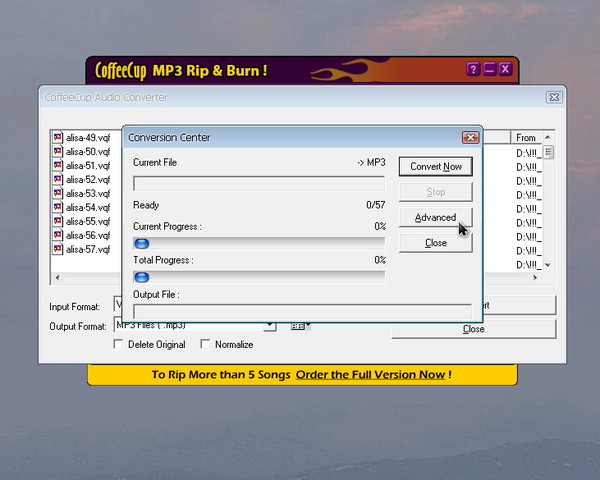The height and width of the screenshot is (480, 600).
Task: Click horizontal scrollbar left arrow
Action: click(57, 278)
